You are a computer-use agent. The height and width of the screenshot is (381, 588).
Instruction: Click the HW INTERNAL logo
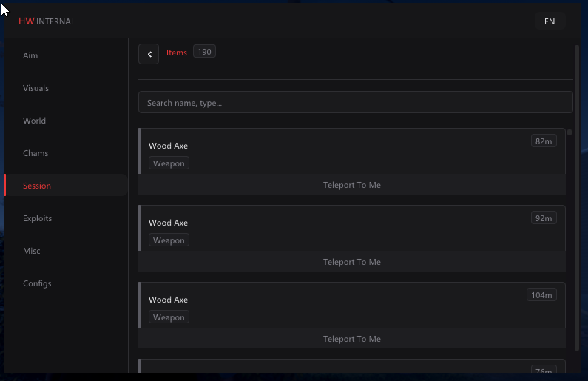tap(47, 21)
